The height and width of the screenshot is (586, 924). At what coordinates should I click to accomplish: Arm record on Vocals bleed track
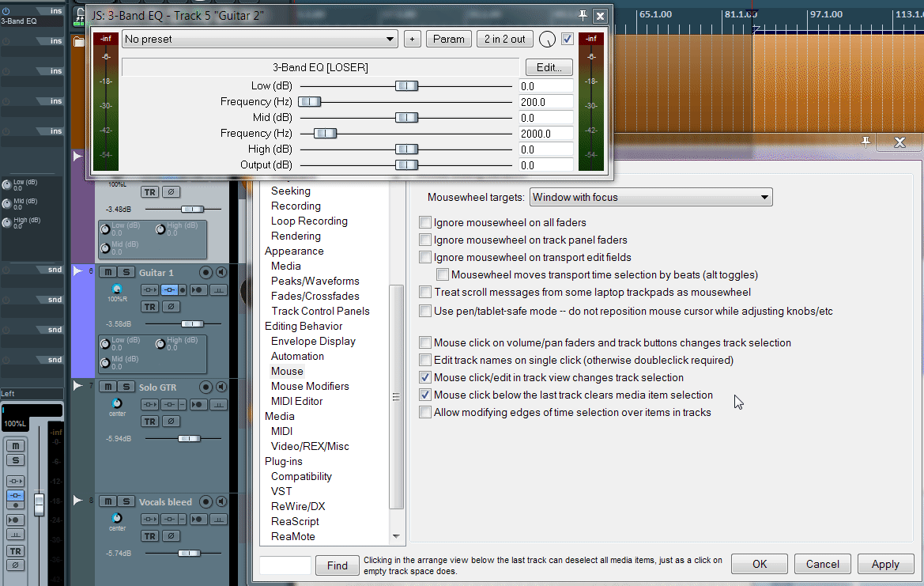click(x=206, y=502)
